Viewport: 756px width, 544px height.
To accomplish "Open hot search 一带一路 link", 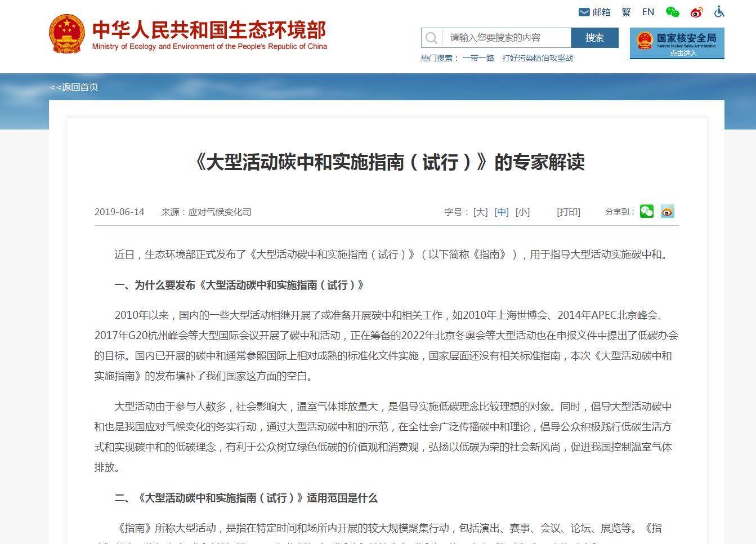I will 478,58.
